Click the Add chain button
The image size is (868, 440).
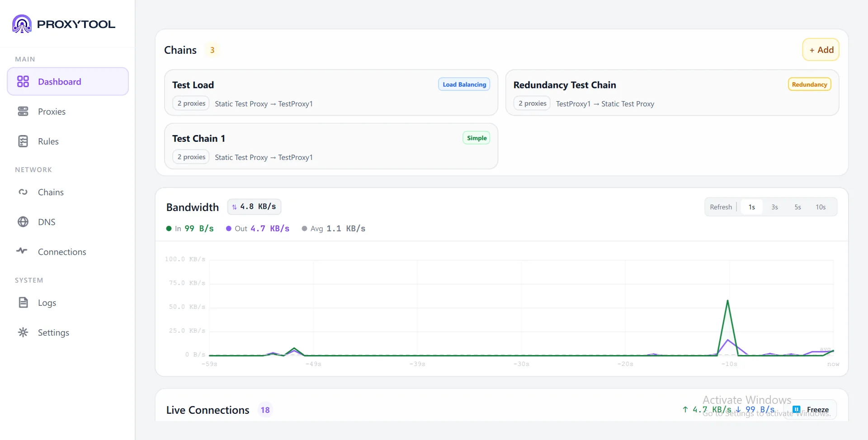coord(821,50)
